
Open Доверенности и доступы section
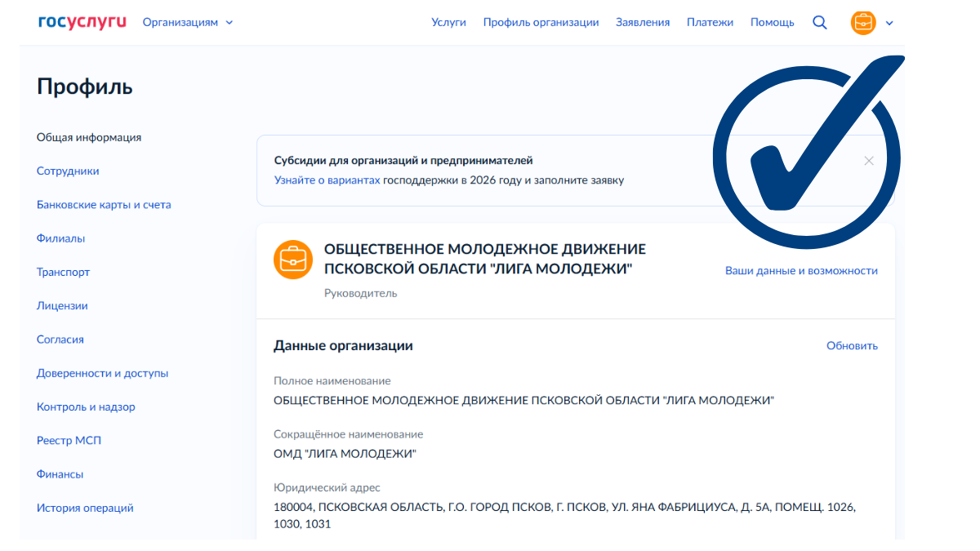(x=102, y=373)
